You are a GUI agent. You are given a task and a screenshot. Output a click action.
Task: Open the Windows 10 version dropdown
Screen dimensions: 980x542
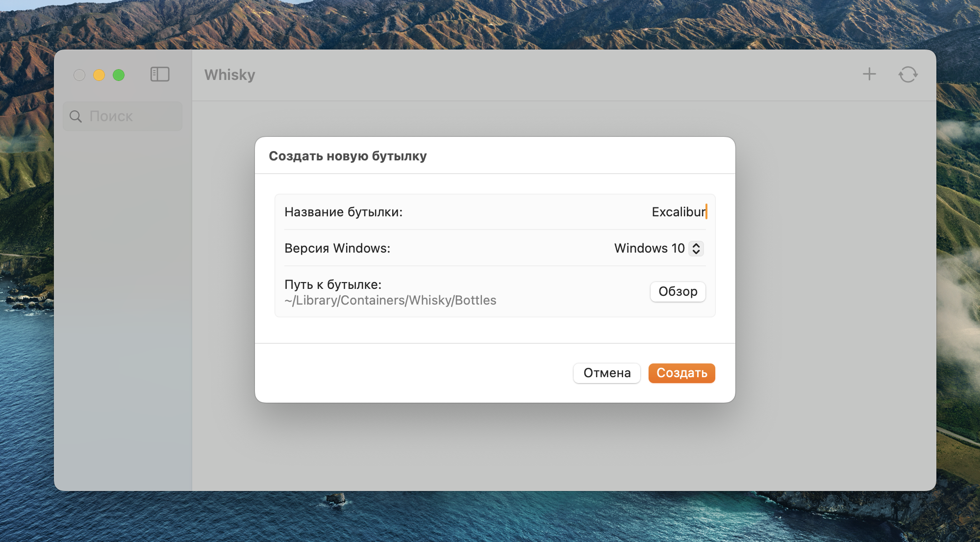[659, 248]
